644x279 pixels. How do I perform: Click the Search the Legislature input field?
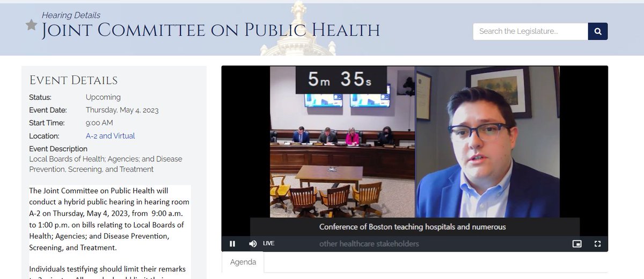click(530, 31)
